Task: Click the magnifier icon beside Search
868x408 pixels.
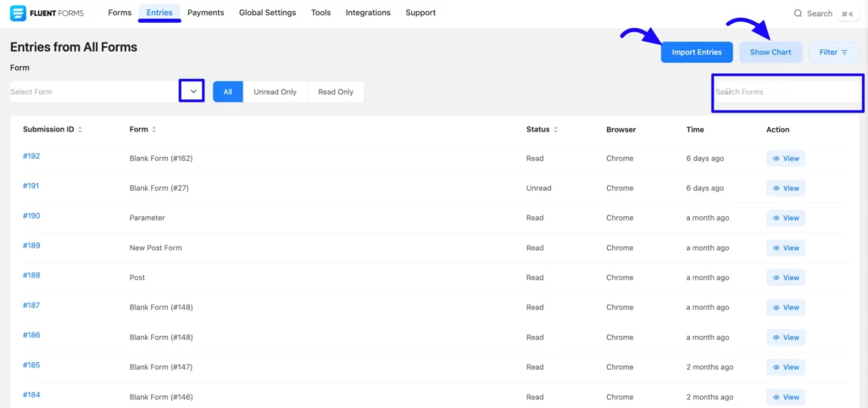Action: tap(798, 14)
